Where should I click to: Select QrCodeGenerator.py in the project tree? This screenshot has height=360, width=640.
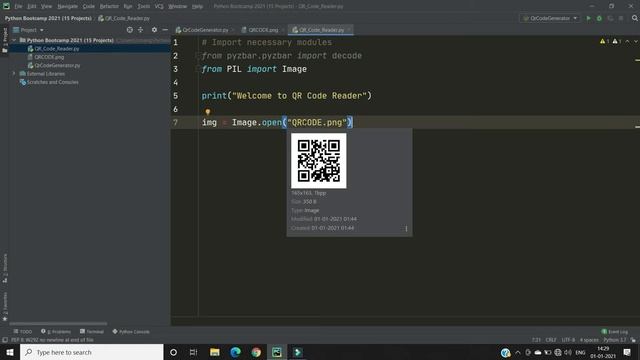(x=57, y=65)
